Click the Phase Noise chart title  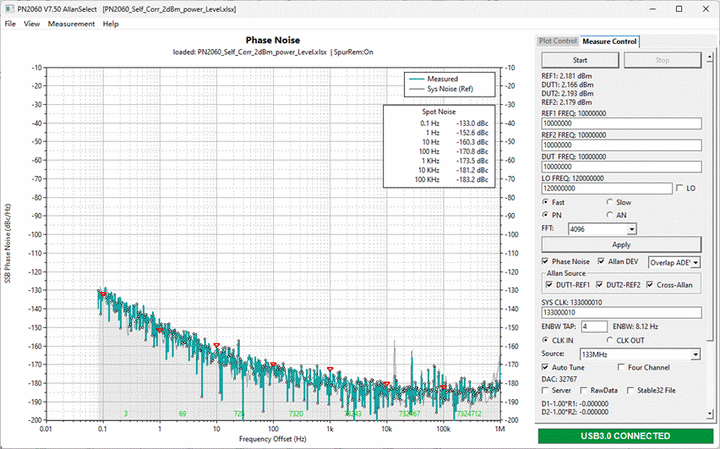pos(273,40)
